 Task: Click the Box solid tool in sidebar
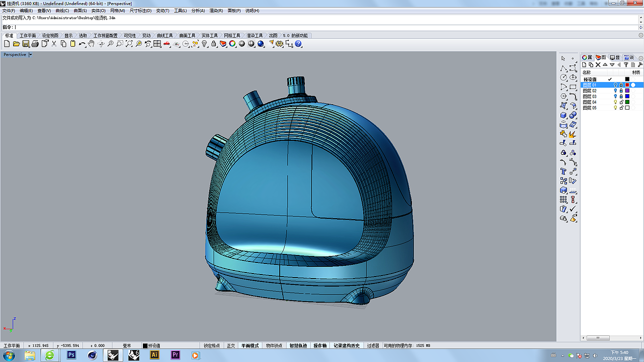click(563, 116)
